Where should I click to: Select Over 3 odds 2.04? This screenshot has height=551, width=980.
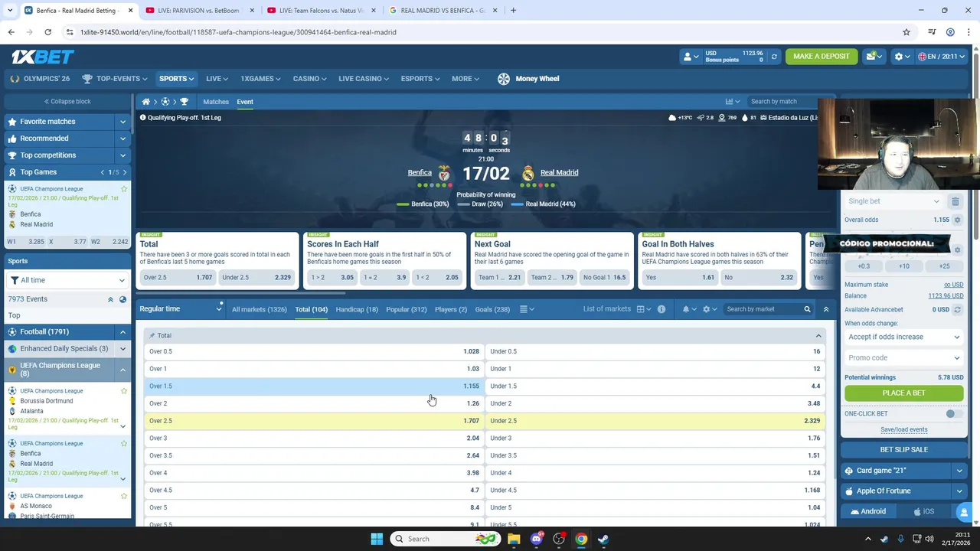click(x=314, y=438)
